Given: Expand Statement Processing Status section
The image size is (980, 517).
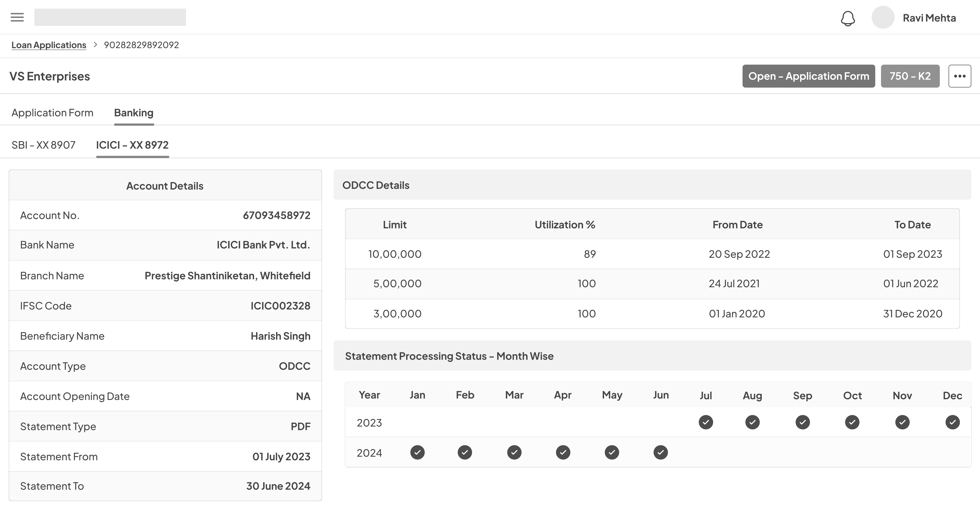Looking at the screenshot, I should coord(449,356).
